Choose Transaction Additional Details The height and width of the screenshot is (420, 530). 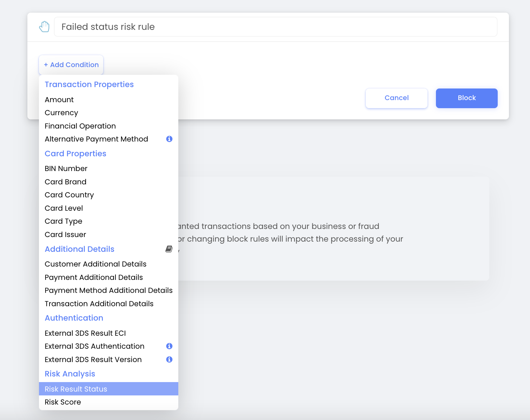(x=108, y=304)
